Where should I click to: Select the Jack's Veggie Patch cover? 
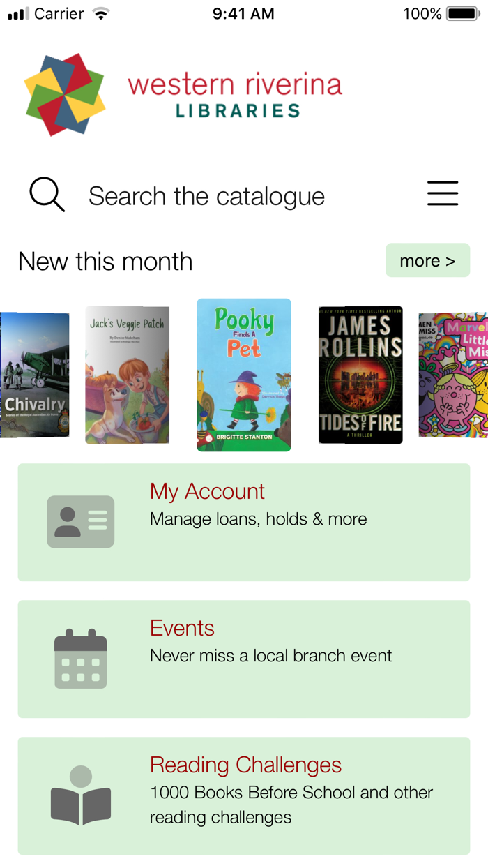(128, 375)
